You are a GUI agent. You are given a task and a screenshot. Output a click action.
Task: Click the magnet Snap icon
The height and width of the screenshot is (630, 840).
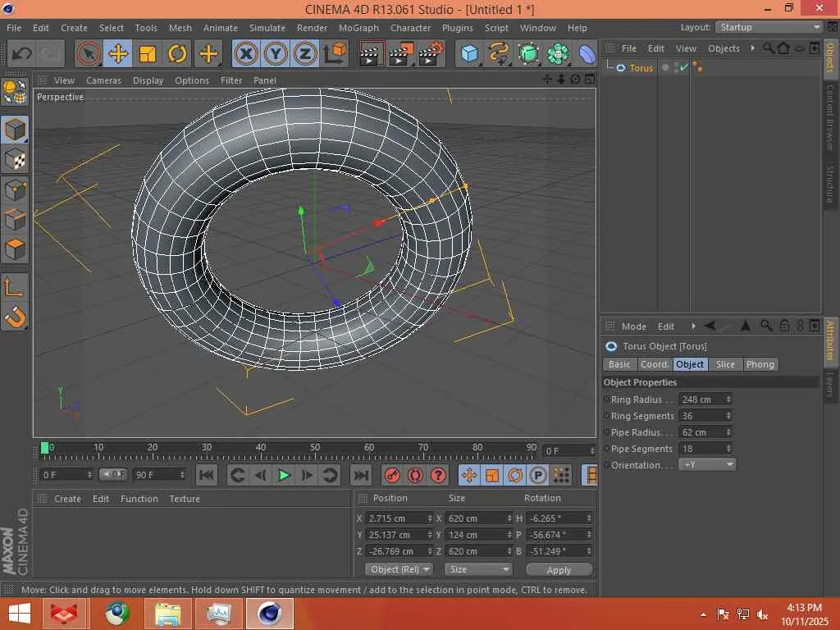click(x=15, y=316)
